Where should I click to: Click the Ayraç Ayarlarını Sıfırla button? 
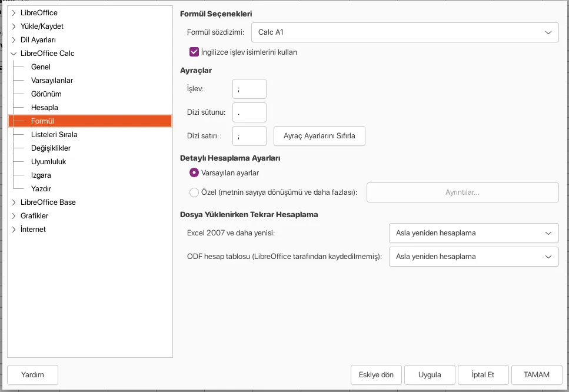(319, 136)
